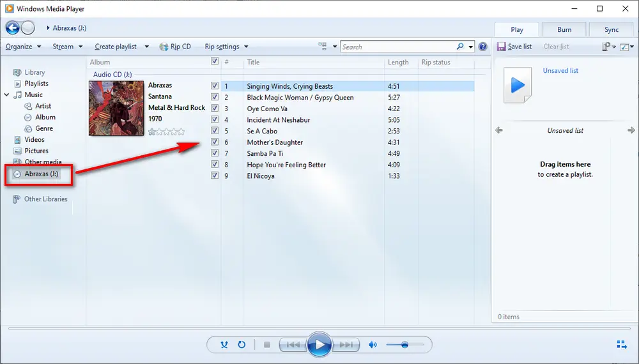Click the Stop playback button

point(267,345)
